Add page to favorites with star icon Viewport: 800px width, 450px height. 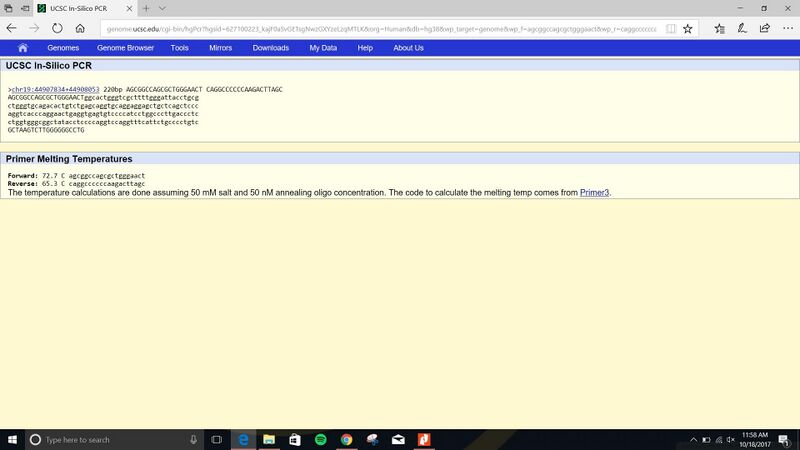(x=688, y=29)
